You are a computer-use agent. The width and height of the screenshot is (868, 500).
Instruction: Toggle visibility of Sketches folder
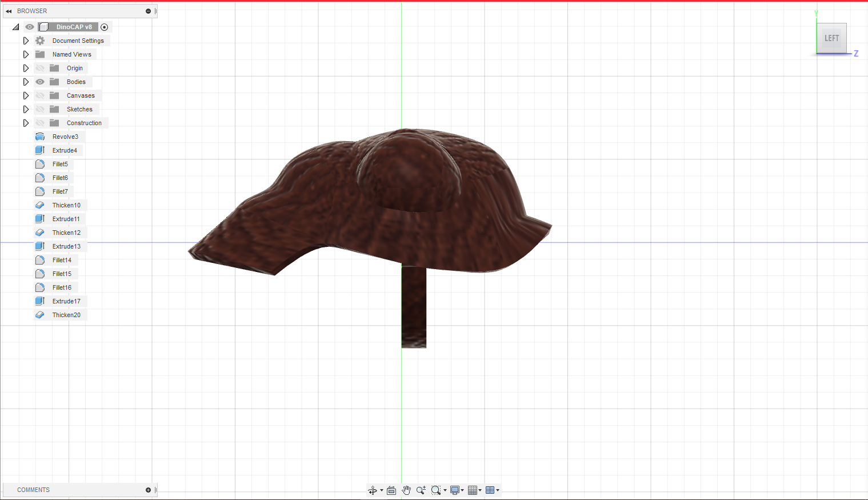click(40, 109)
